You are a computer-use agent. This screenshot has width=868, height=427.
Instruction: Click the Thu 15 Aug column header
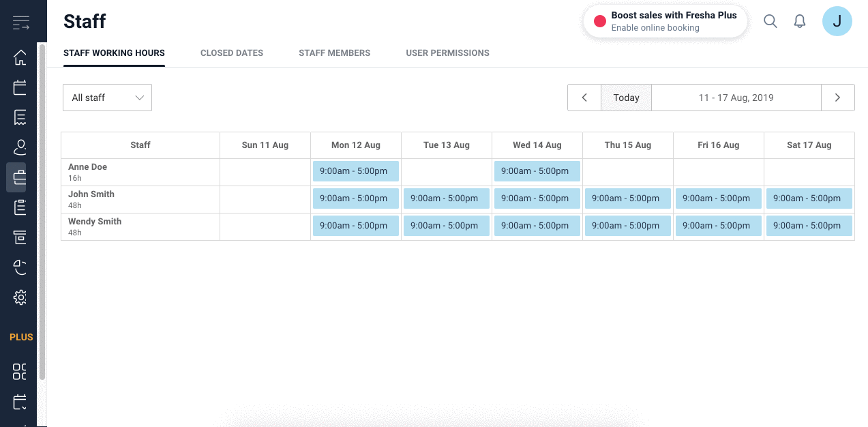pyautogui.click(x=628, y=145)
